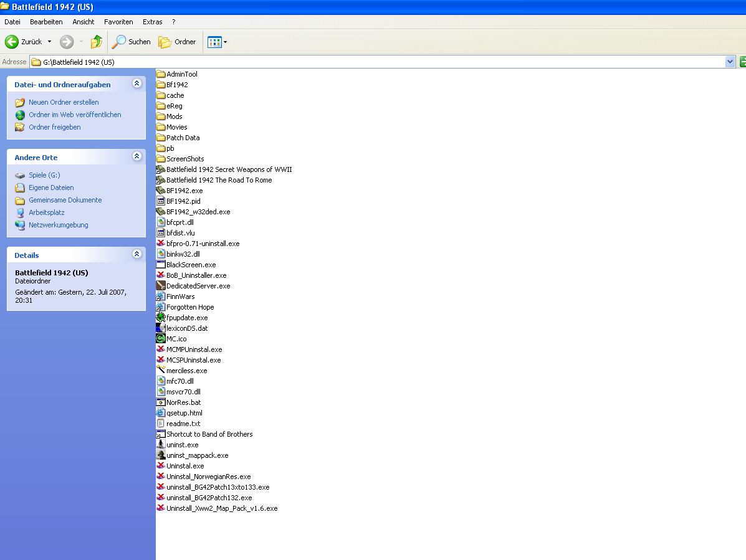
Task: Click Ordner im Web veröffentlichen
Action: click(x=75, y=115)
